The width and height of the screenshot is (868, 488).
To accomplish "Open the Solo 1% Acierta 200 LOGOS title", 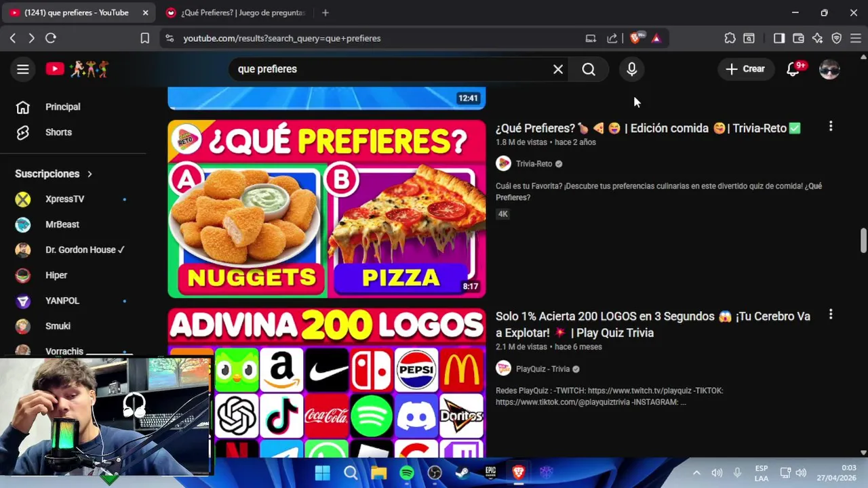I will point(653,325).
